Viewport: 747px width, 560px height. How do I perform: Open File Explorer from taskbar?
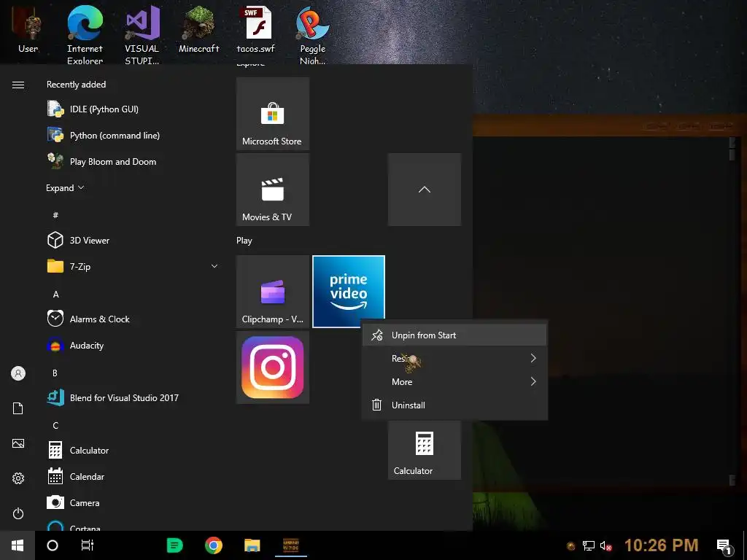(252, 545)
